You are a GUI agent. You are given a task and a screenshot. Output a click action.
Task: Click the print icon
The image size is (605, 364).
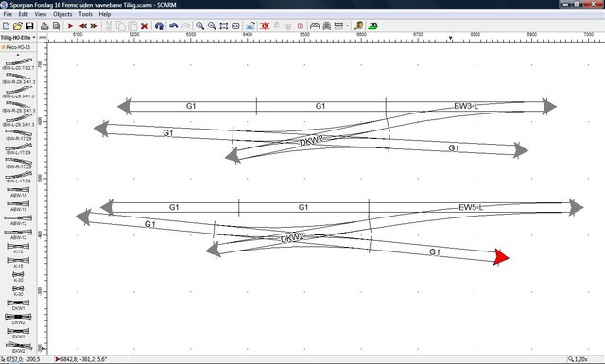pos(44,26)
